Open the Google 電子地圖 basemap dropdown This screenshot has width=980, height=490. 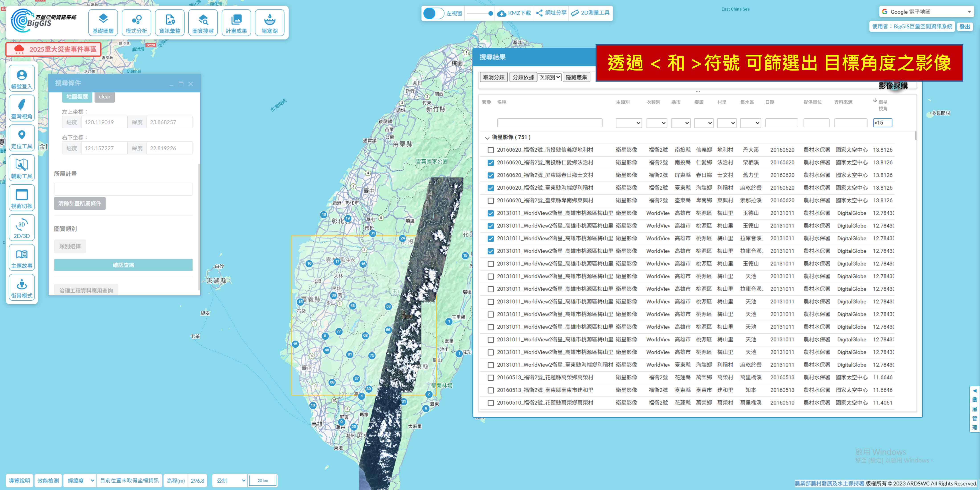tap(926, 12)
